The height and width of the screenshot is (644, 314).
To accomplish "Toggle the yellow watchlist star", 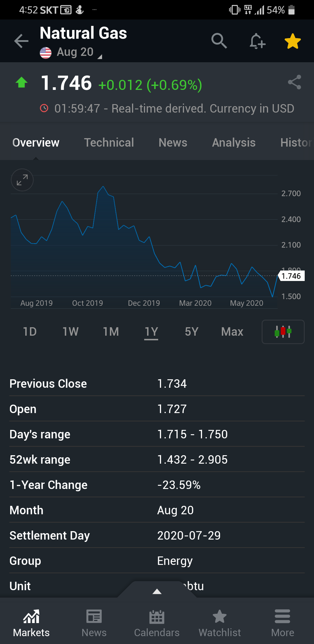I will 292,41.
